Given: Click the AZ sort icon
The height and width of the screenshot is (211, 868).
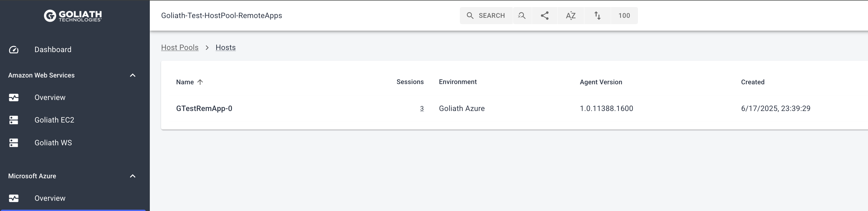Looking at the screenshot, I should click(x=571, y=15).
